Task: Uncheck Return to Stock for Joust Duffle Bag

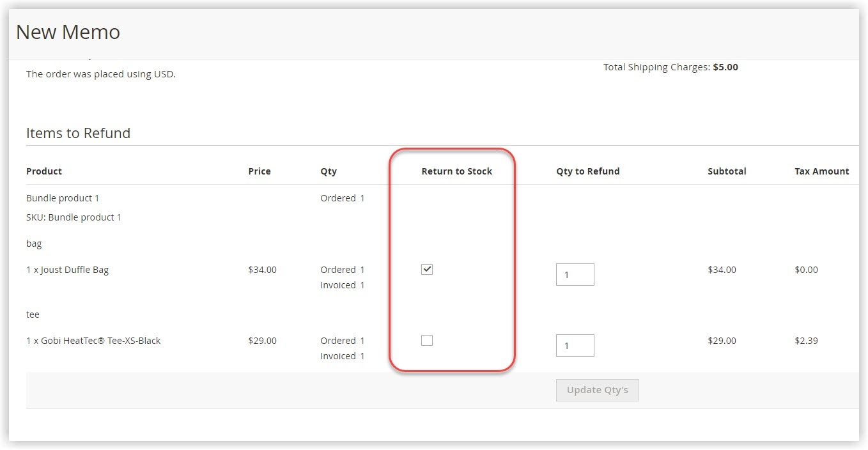Action: click(x=426, y=269)
